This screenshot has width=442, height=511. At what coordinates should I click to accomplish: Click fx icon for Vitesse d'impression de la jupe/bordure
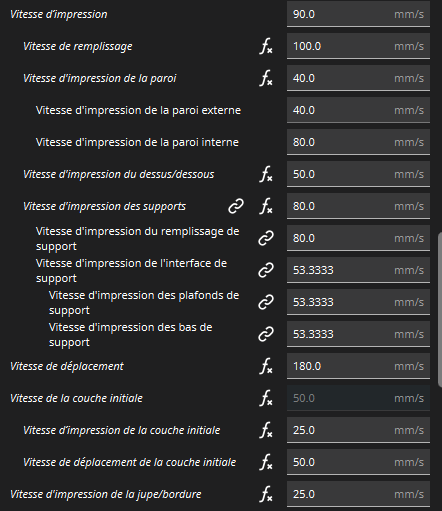coord(266,494)
